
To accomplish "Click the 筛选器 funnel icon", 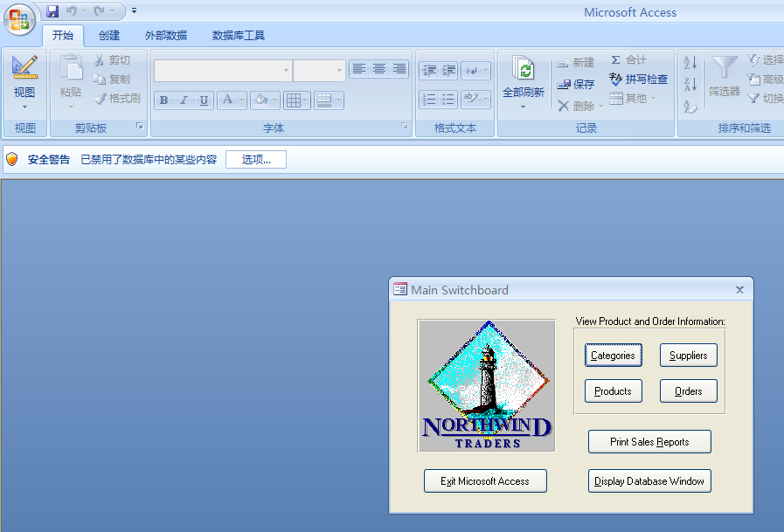I will click(x=725, y=67).
